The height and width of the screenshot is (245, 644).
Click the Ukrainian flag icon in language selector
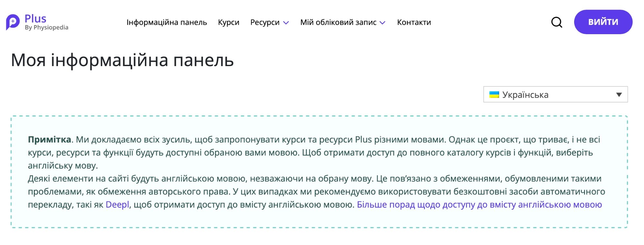coord(494,94)
